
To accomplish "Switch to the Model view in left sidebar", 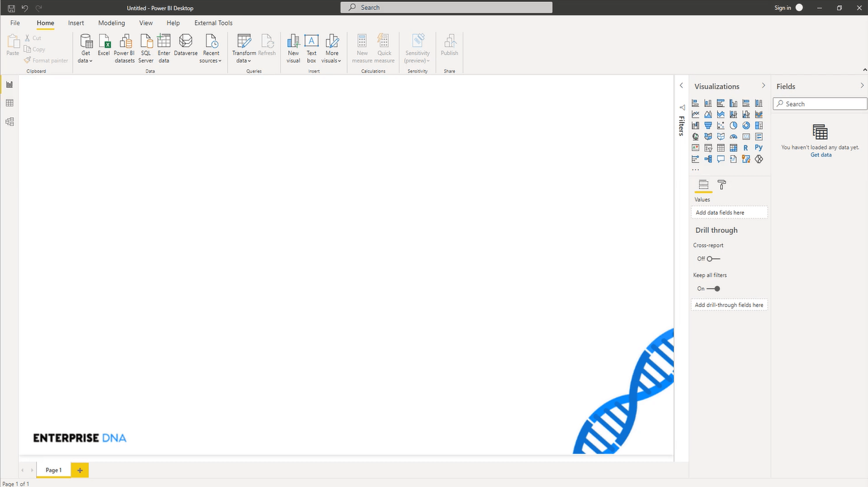I will tap(10, 122).
